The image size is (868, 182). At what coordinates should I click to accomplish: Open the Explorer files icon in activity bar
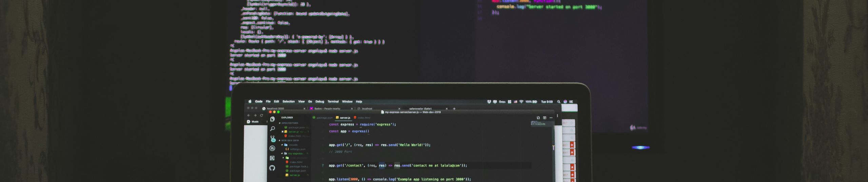click(272, 119)
